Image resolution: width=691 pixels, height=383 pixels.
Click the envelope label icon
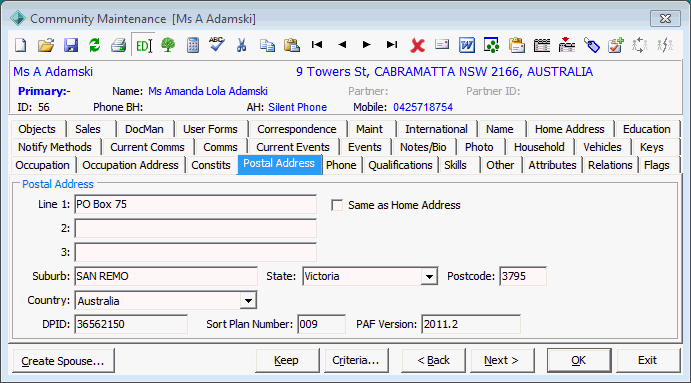tap(442, 45)
